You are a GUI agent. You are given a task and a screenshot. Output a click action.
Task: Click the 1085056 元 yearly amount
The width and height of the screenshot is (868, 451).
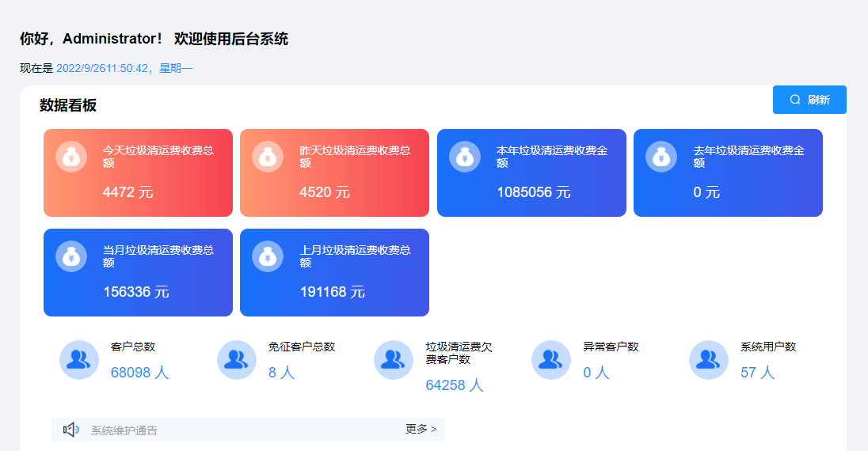pos(534,192)
